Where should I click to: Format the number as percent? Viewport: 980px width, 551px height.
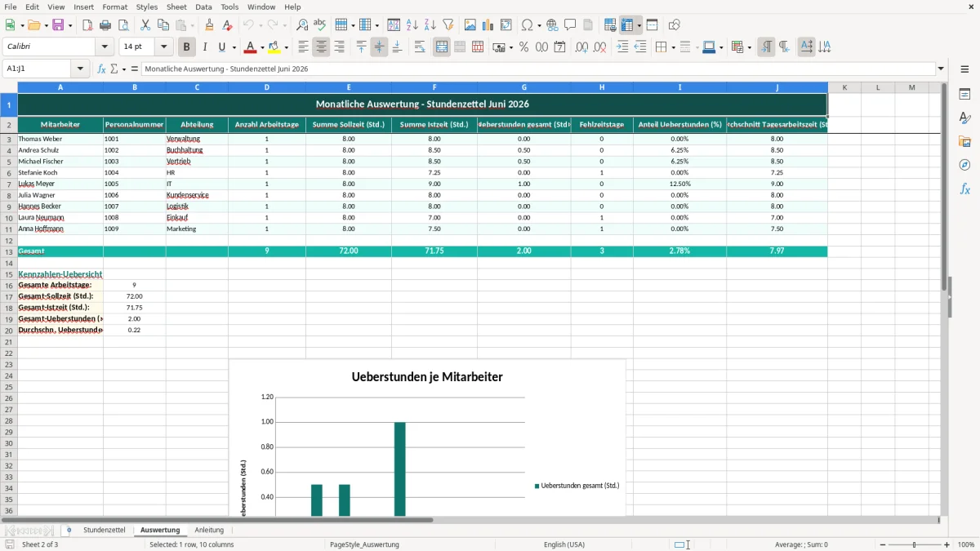pyautogui.click(x=523, y=47)
